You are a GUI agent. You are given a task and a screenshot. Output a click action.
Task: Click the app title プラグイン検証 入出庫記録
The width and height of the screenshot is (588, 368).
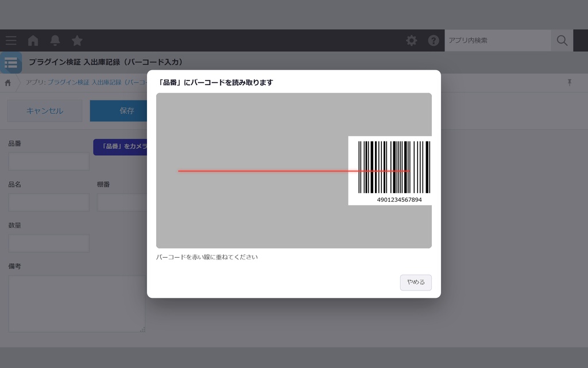click(106, 62)
